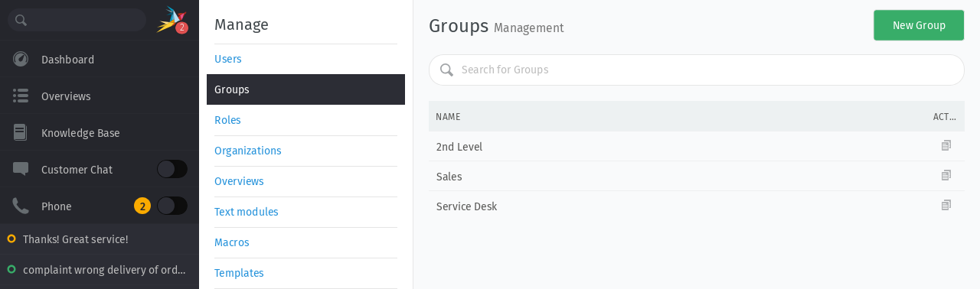Select Users in Manage menu

[x=305, y=59]
